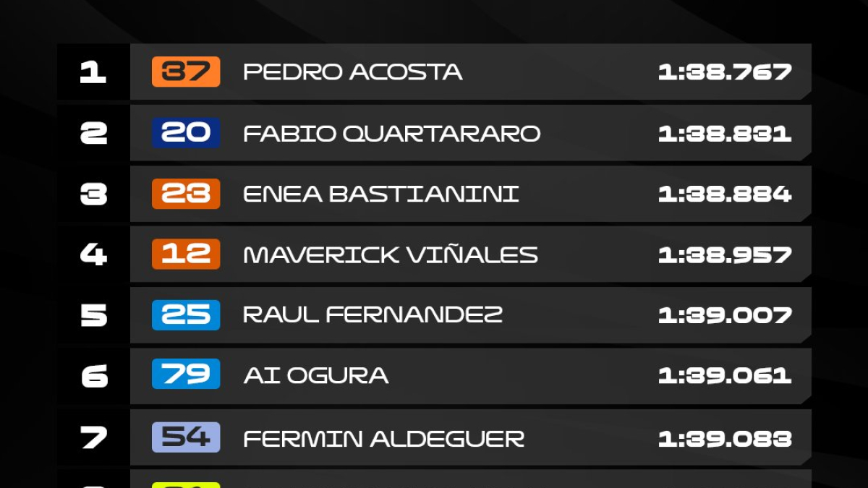Click position number 1 box
Image resolution: width=868 pixels, height=488 pixels.
pyautogui.click(x=93, y=72)
